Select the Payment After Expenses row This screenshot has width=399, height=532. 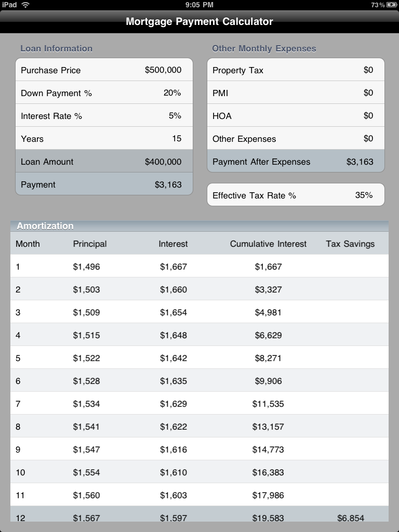click(x=295, y=162)
